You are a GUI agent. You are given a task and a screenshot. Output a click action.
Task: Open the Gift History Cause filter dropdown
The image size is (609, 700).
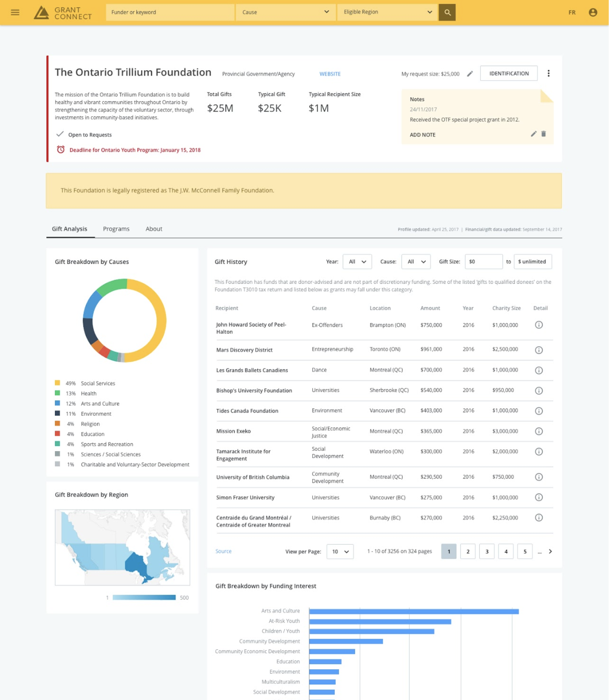coord(416,262)
